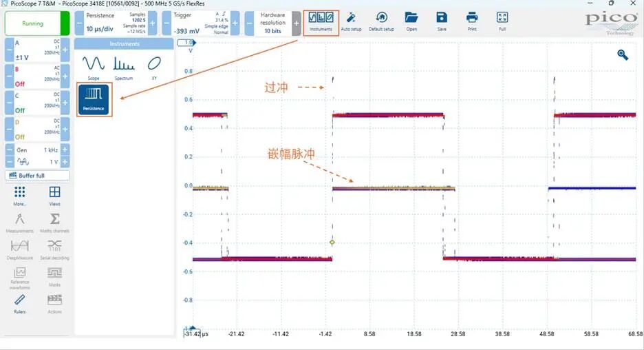Image resolution: width=644 pixels, height=350 pixels.
Task: Click the Persistence instrument tile
Action: pos(94,99)
